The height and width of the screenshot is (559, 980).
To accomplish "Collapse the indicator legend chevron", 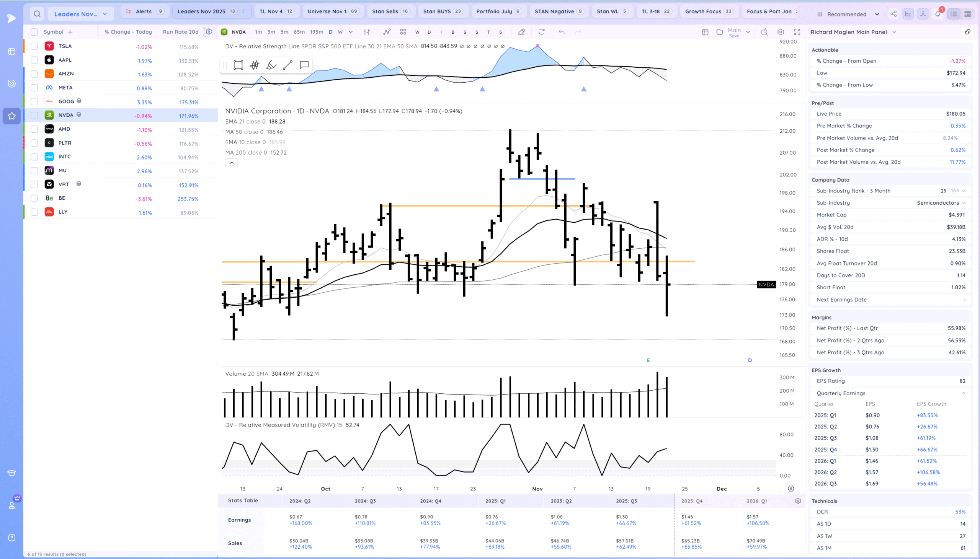I will 232,163.
